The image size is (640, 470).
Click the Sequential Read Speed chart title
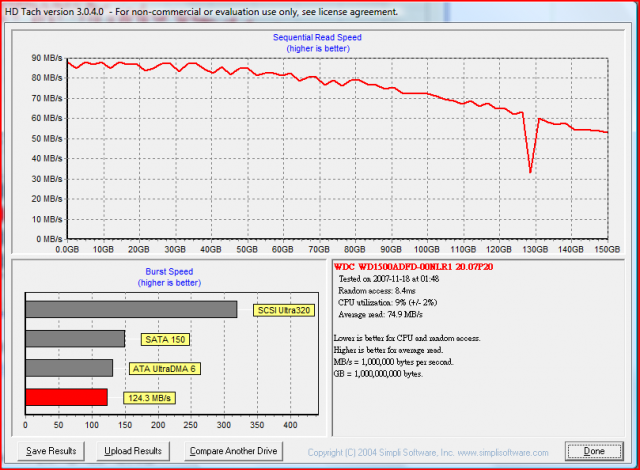[317, 38]
